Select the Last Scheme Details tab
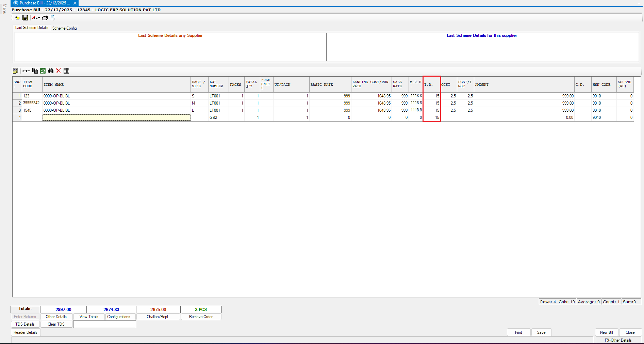The width and height of the screenshot is (644, 344). (x=32, y=28)
